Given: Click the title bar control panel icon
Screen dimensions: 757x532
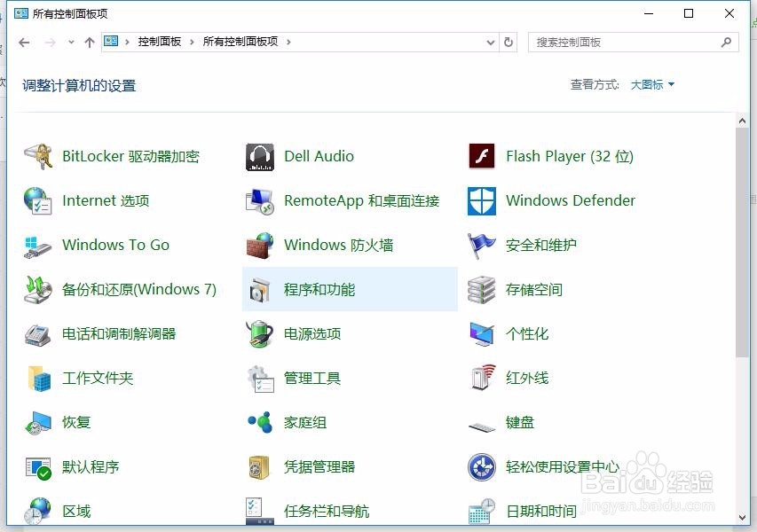Looking at the screenshot, I should (21, 13).
